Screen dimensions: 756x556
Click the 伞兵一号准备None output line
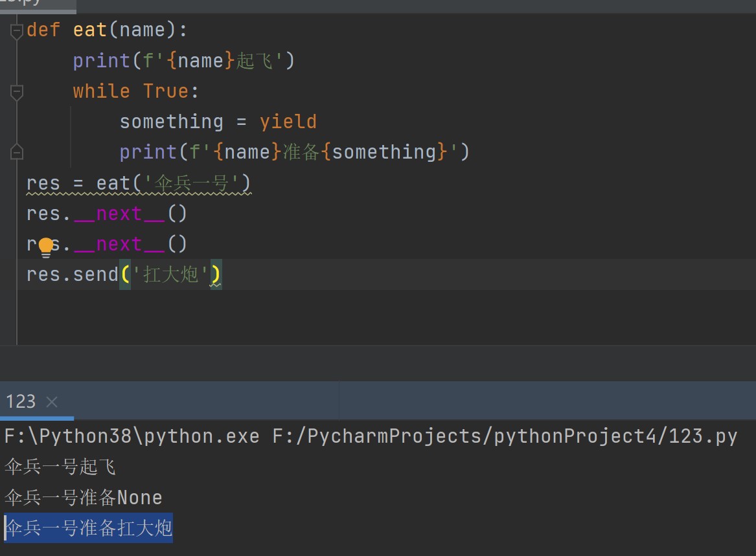coord(83,498)
